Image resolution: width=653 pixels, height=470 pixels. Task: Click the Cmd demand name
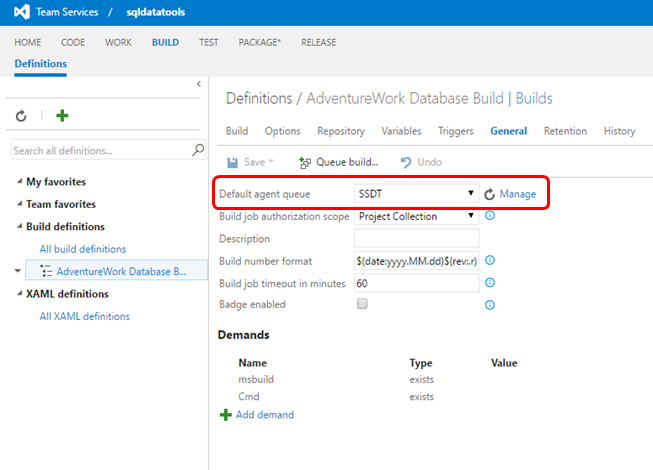coord(249,396)
